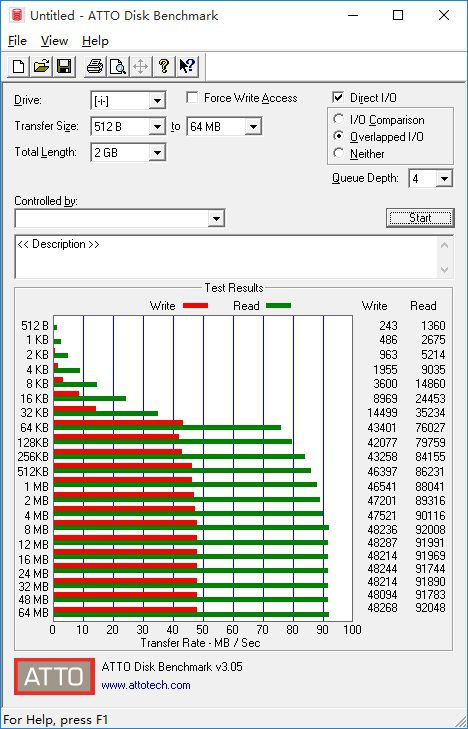Click the New file toolbar icon
The image size is (468, 729).
[x=18, y=66]
